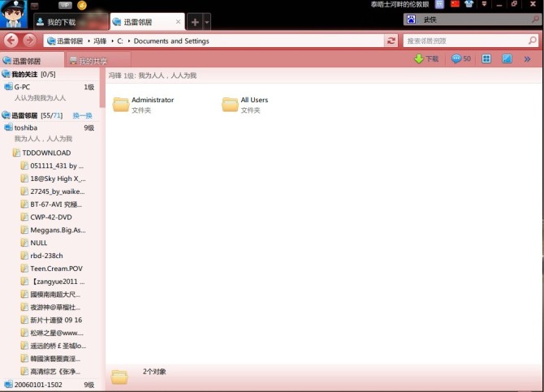Click the gold coin icon
Screen dimensions: 544x392
point(82,5)
